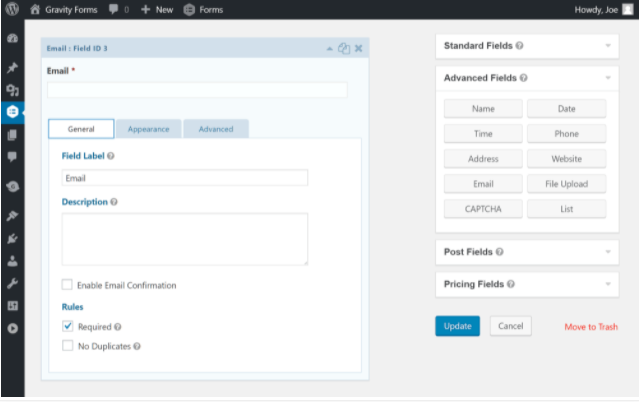Open the Media library sidebar icon
Viewport: 639px width, 402px height.
[12, 90]
